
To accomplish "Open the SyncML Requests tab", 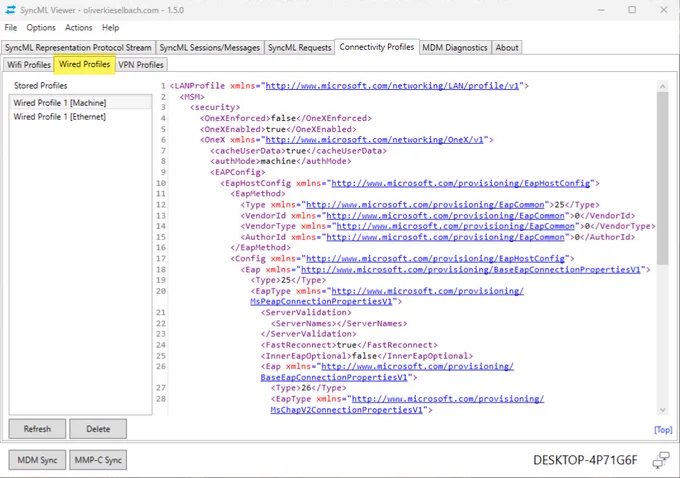I will coord(299,48).
